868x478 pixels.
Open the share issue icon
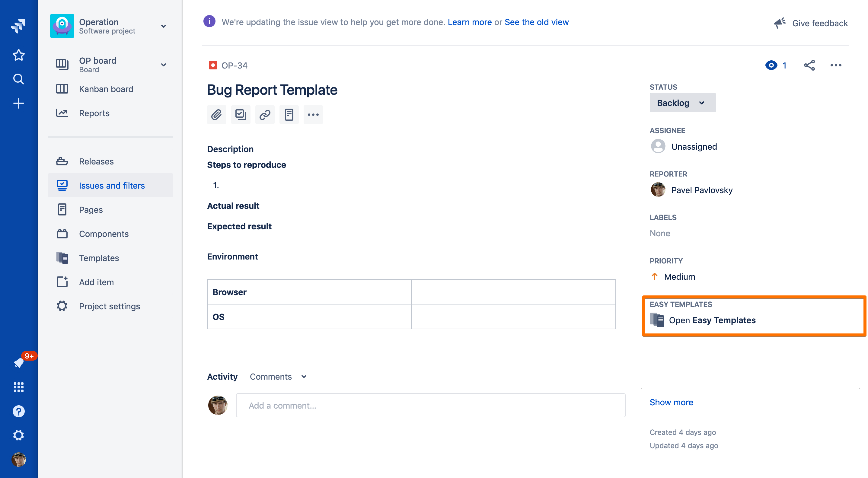(x=809, y=65)
